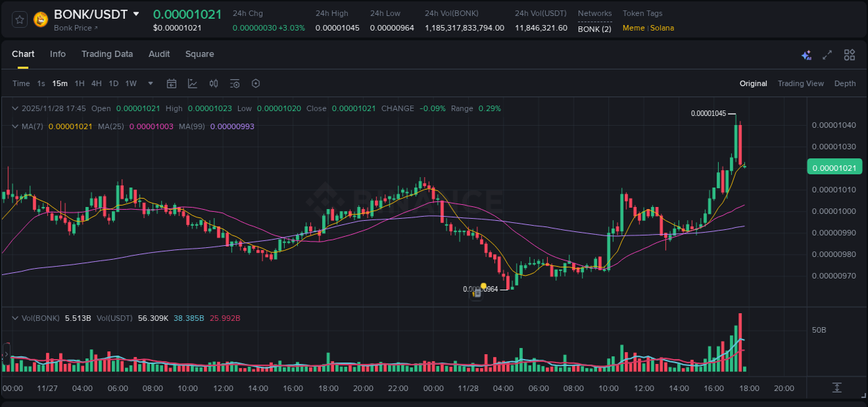Open chart settings via the hexagon icon
This screenshot has width=868, height=407.
(x=256, y=83)
